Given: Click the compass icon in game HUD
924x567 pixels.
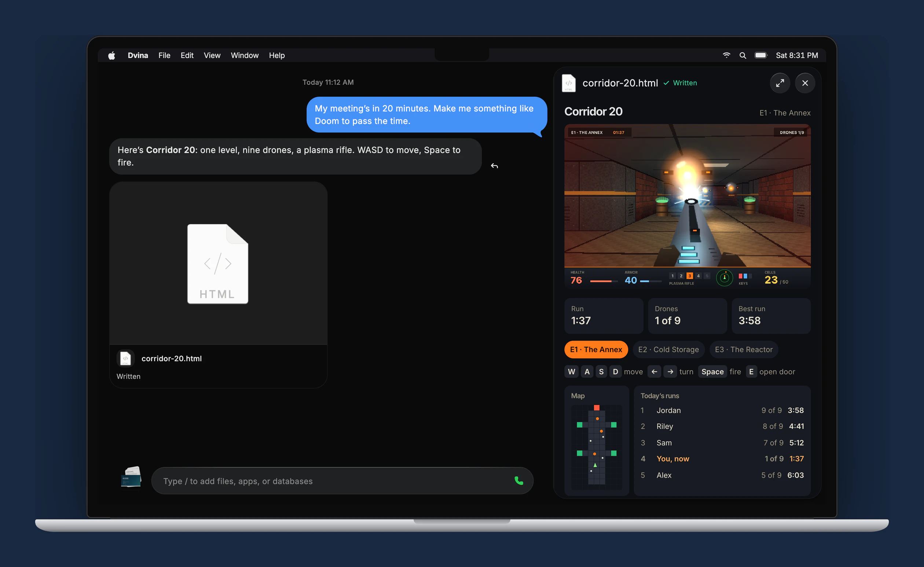Looking at the screenshot, I should point(725,278).
